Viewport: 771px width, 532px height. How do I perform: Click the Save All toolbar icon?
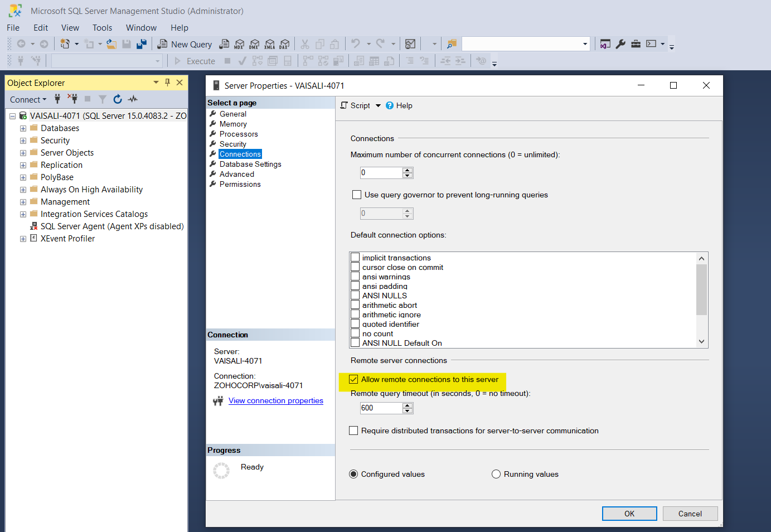click(142, 44)
